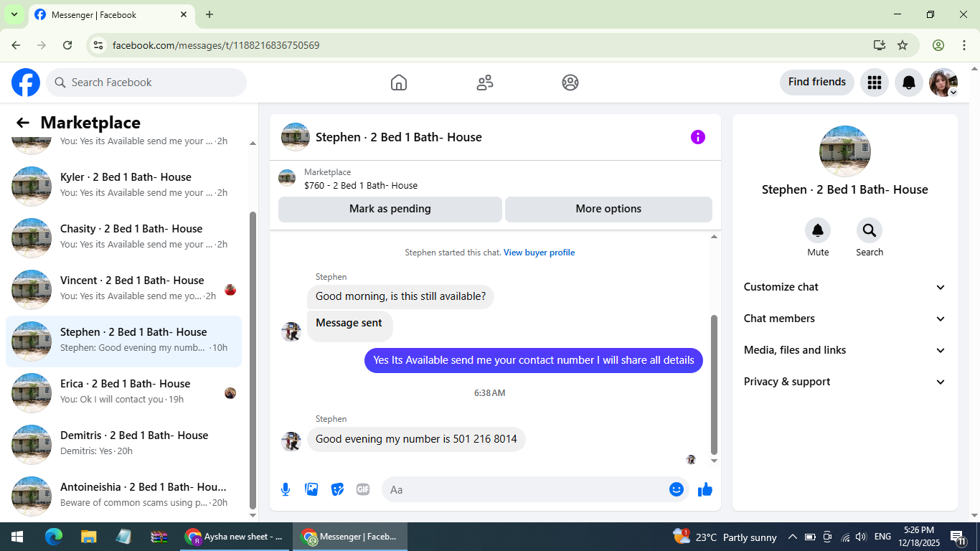The image size is (980, 551).
Task: Open the Groups icon in top navigation
Action: (x=570, y=83)
